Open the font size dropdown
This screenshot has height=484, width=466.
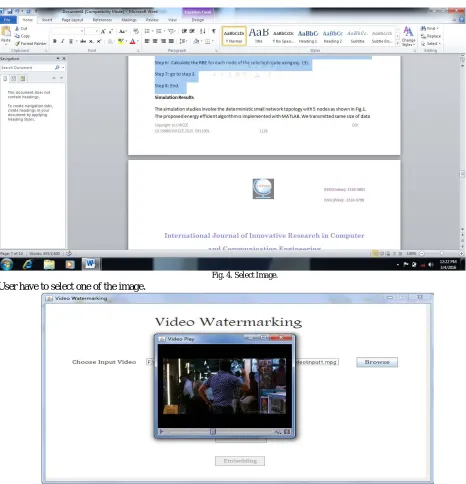pyautogui.click(x=96, y=31)
